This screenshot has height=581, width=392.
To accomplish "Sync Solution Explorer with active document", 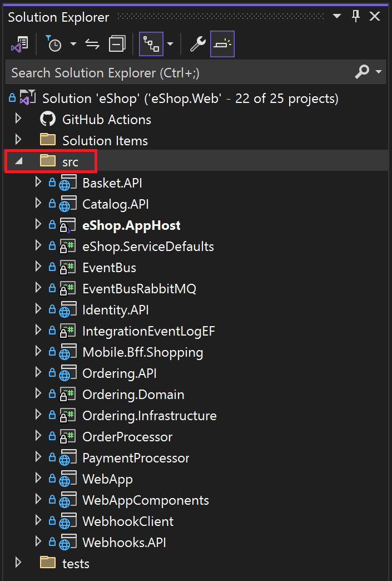I will [92, 43].
